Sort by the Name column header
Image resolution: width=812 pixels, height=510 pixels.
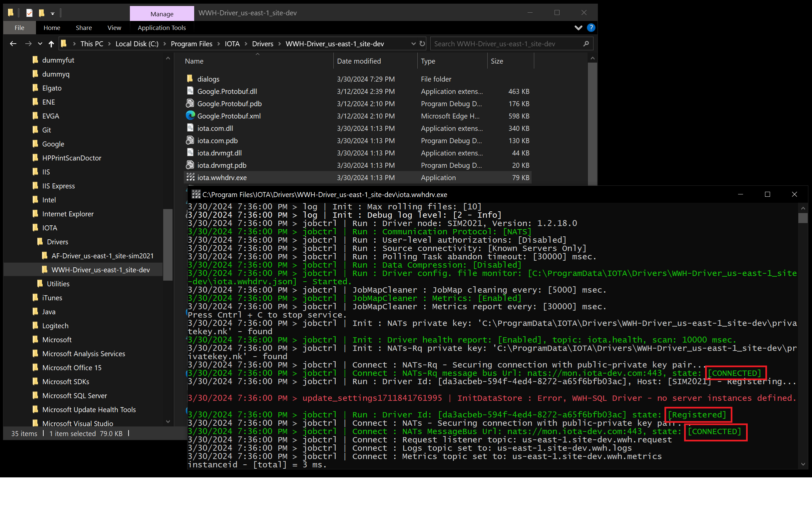pyautogui.click(x=194, y=61)
